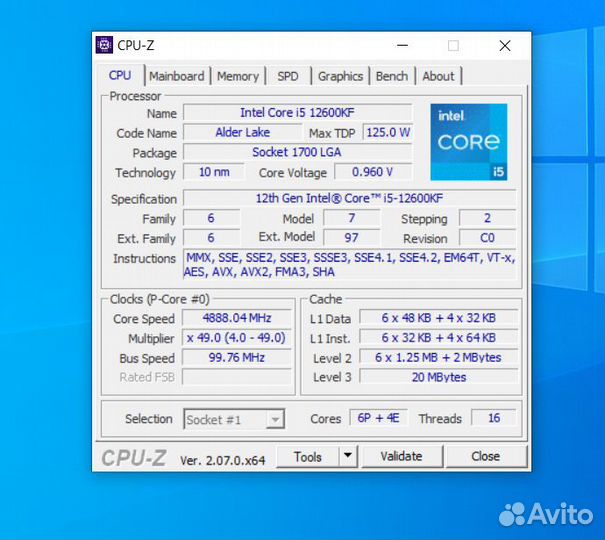This screenshot has height=540, width=605.
Task: Click the Tools button
Action: 308,457
